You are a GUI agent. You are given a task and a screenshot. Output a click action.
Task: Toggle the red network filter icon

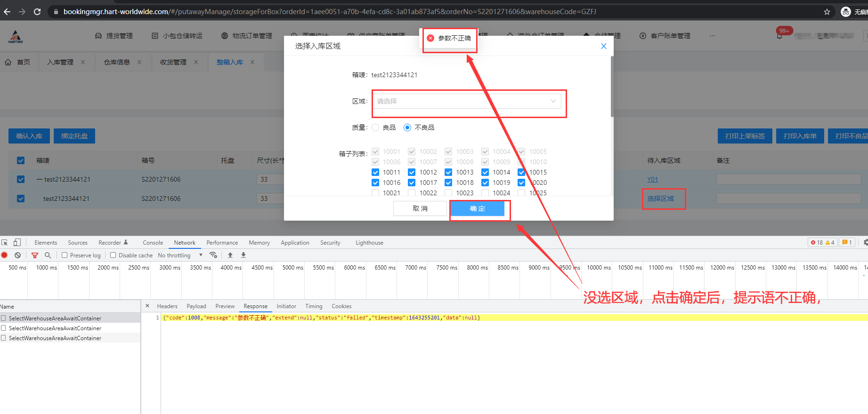34,255
